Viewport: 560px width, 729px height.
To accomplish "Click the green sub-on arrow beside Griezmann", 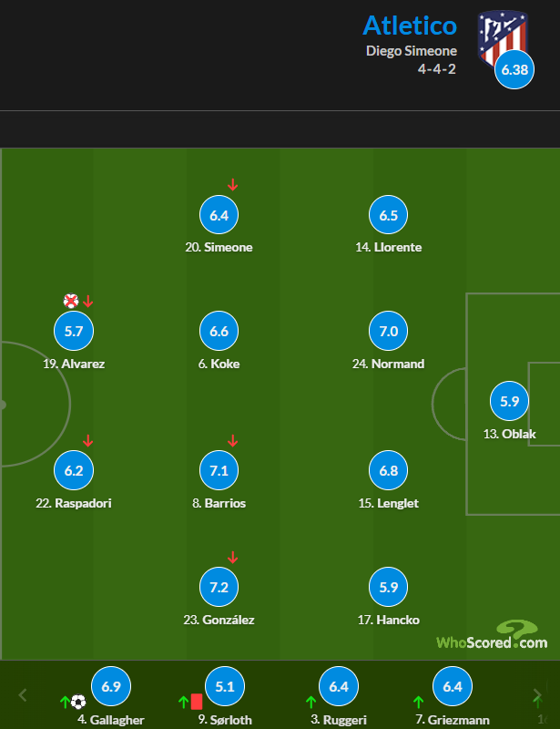I will (x=418, y=702).
